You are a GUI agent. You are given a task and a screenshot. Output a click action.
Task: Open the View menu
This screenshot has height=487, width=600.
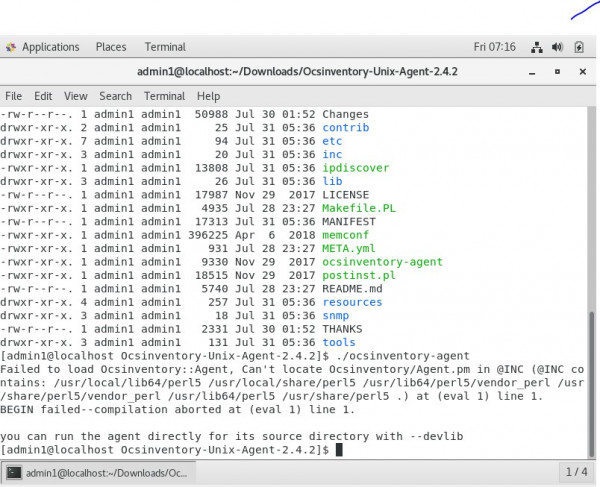click(75, 96)
